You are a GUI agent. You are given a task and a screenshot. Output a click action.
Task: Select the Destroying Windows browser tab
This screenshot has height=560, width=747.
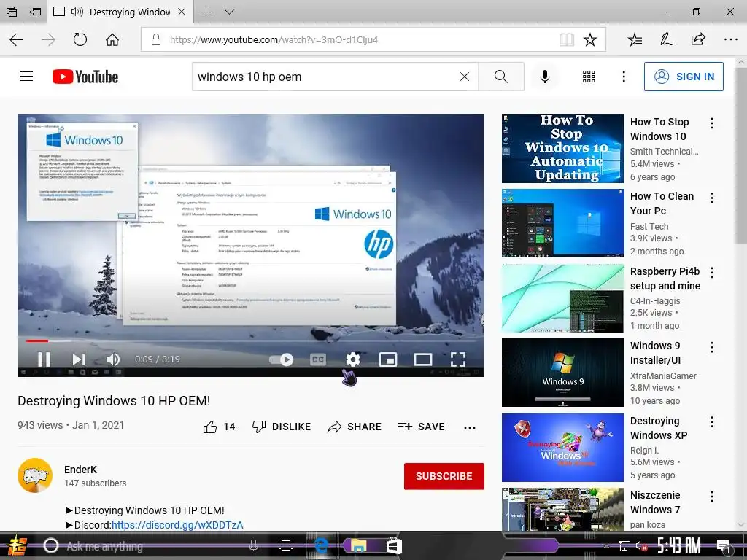pyautogui.click(x=120, y=12)
